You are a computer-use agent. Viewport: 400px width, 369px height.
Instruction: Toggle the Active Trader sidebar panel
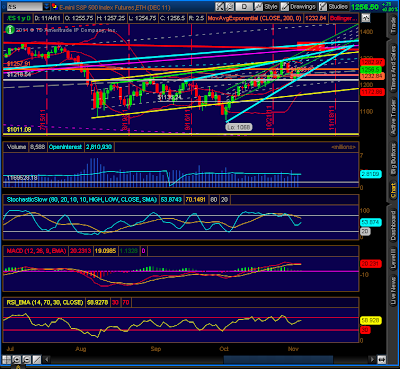point(394,117)
